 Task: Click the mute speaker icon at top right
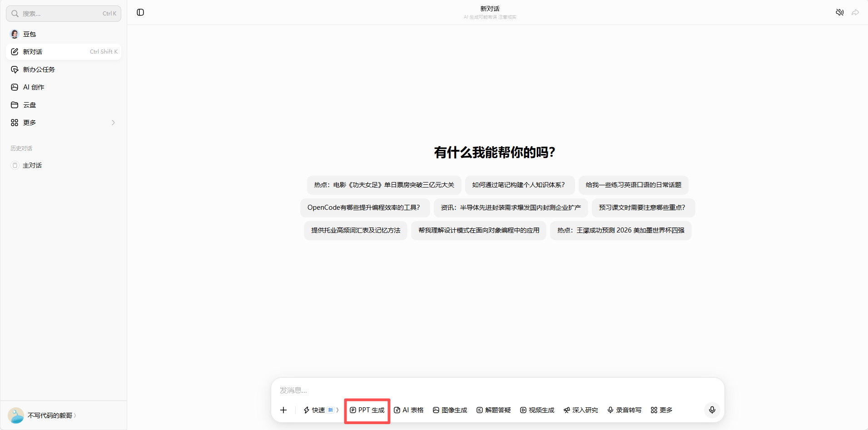tap(840, 12)
